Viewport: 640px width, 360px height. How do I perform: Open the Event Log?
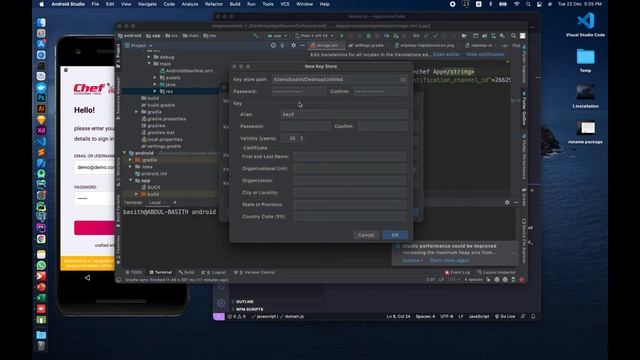click(x=457, y=272)
